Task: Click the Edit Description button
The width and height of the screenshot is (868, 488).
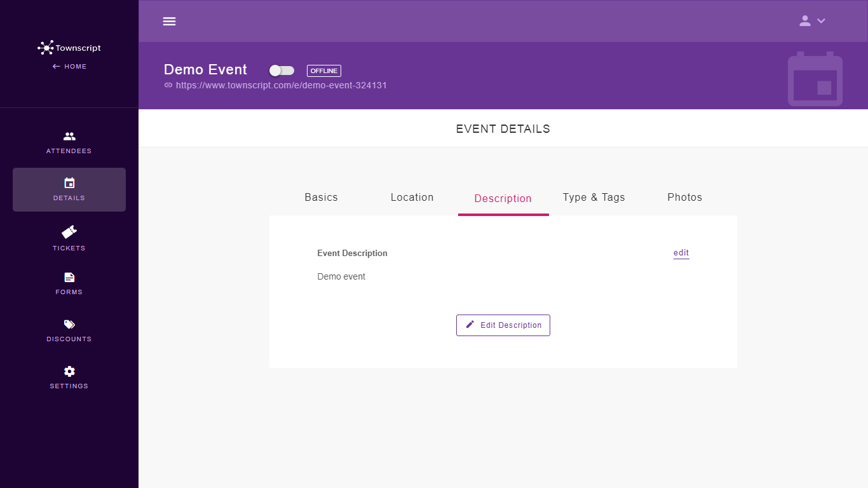Action: click(x=503, y=325)
